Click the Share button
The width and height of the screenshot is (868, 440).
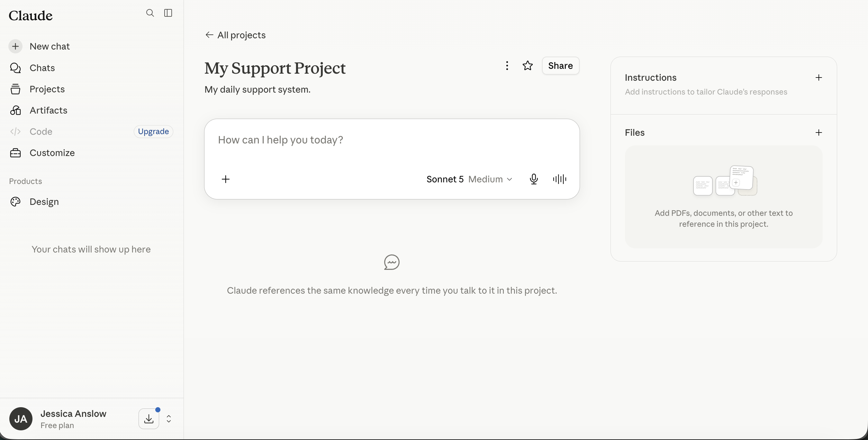point(560,65)
